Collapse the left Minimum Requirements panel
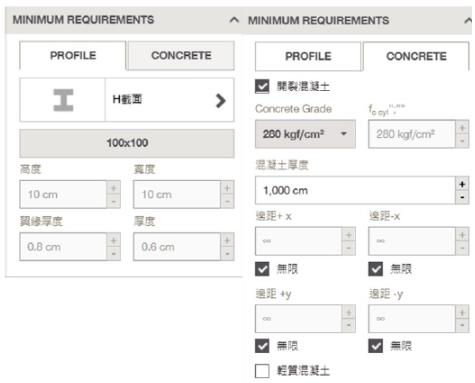475x383 pixels. [234, 20]
